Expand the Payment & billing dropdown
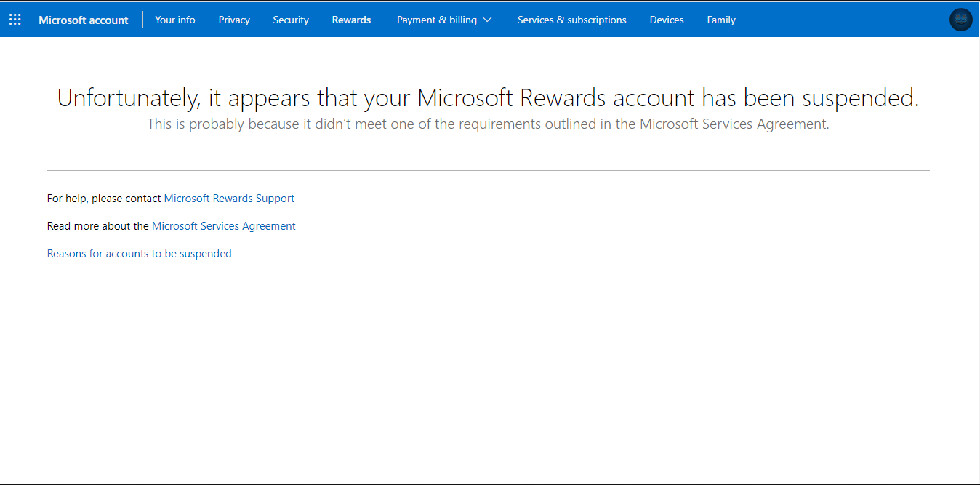The height and width of the screenshot is (485, 980). click(444, 20)
